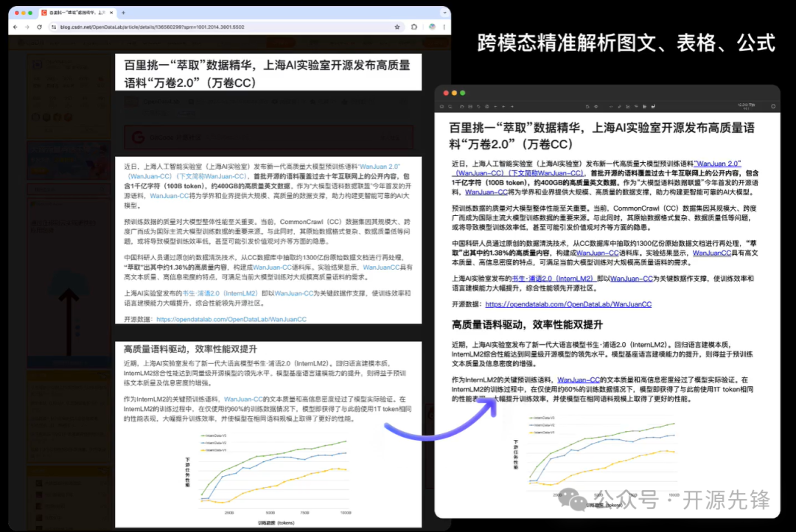796x532 pixels.
Task: Open the 书生·浦语2.0 (InternLM2) link in the editor window
Action: pos(554,279)
